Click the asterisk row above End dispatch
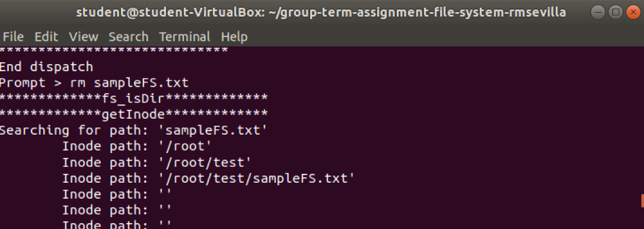The image size is (644, 229). [114, 50]
